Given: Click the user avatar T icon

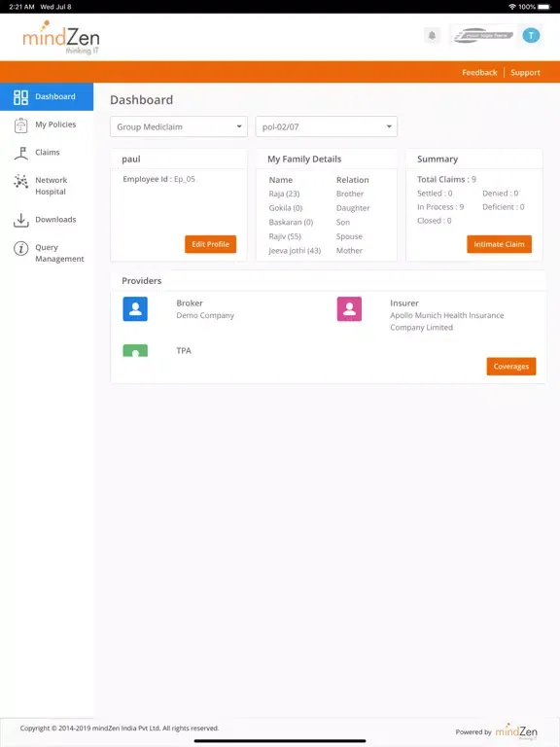Looking at the screenshot, I should (531, 35).
